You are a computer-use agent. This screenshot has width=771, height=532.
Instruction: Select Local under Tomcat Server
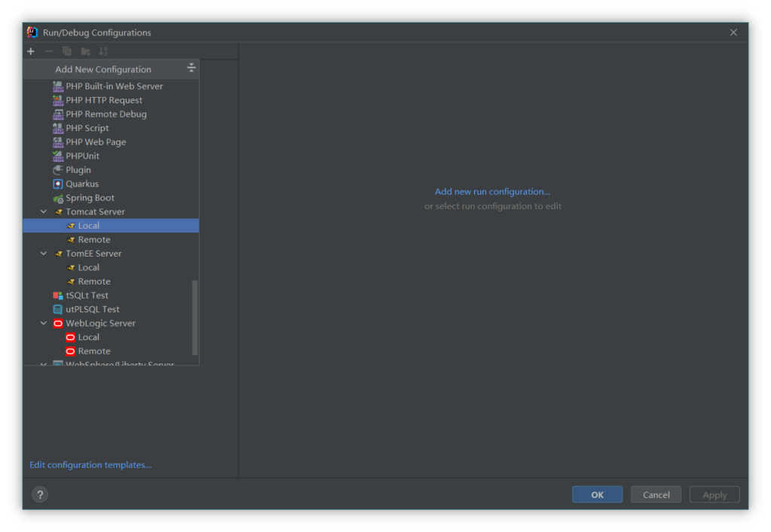(x=111, y=226)
